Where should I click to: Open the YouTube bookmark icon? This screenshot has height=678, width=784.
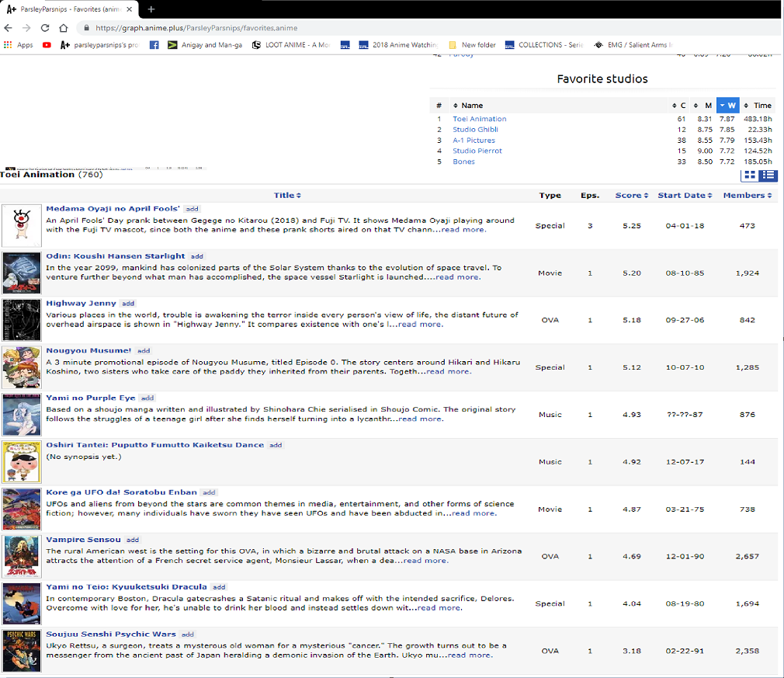tap(47, 45)
